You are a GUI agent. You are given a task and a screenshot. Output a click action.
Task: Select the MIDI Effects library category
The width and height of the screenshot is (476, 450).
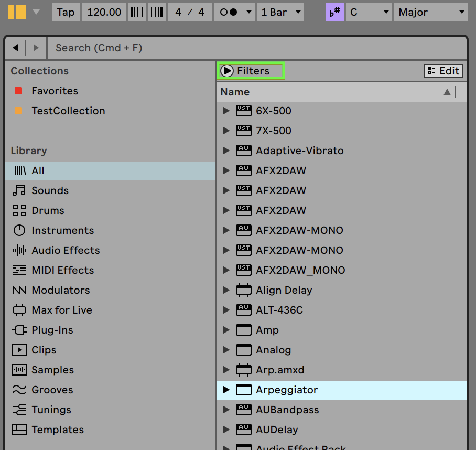(x=110, y=270)
